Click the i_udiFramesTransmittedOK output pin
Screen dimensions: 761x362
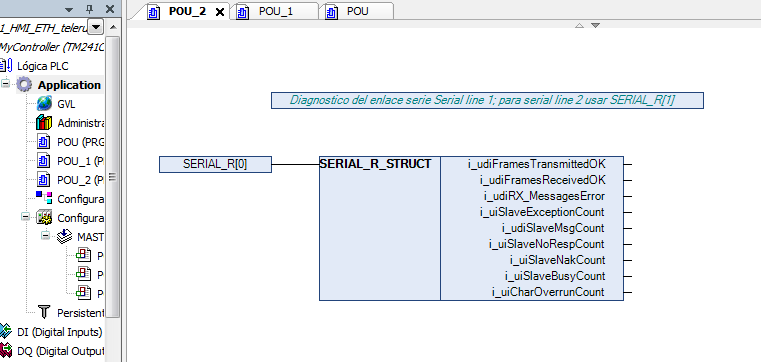pos(628,164)
